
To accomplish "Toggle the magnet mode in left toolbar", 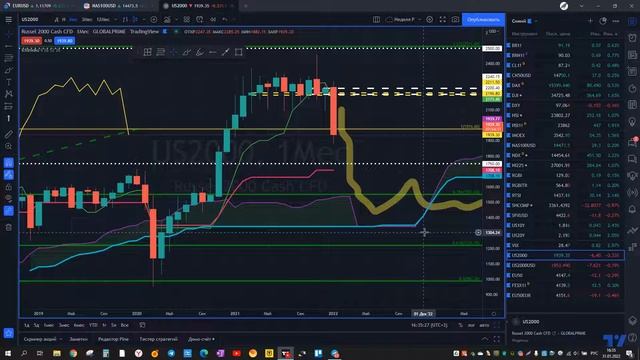I will pos(9,163).
